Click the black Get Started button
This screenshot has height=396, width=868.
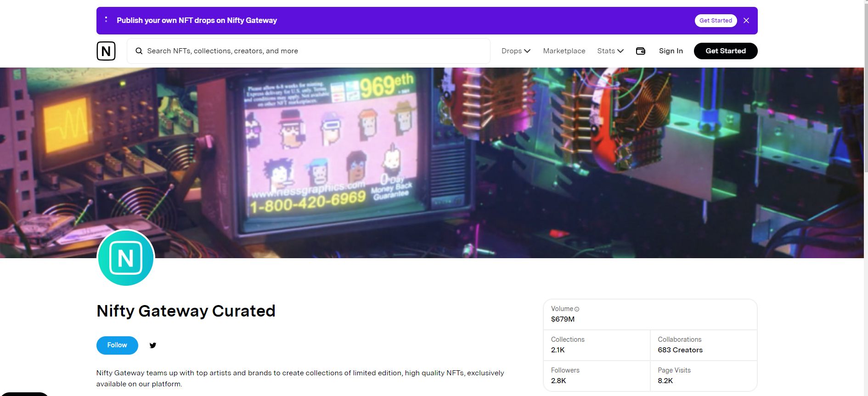coord(726,51)
